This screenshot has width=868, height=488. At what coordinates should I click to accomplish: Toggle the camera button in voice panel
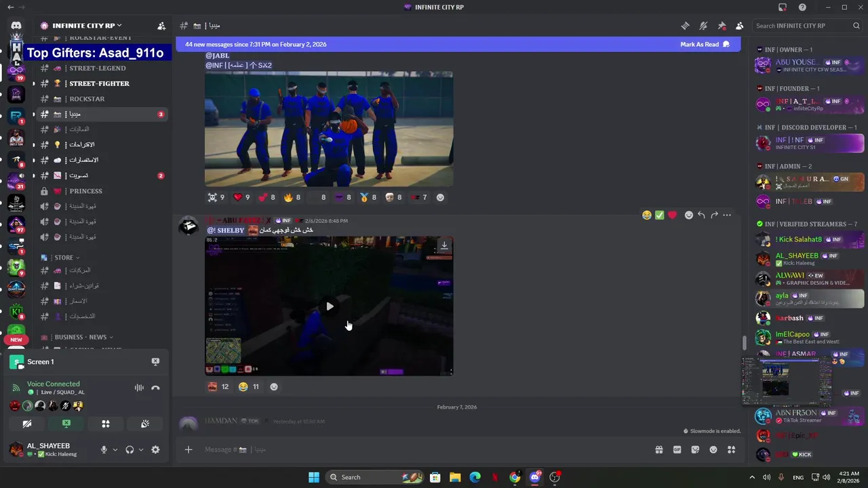(x=26, y=424)
